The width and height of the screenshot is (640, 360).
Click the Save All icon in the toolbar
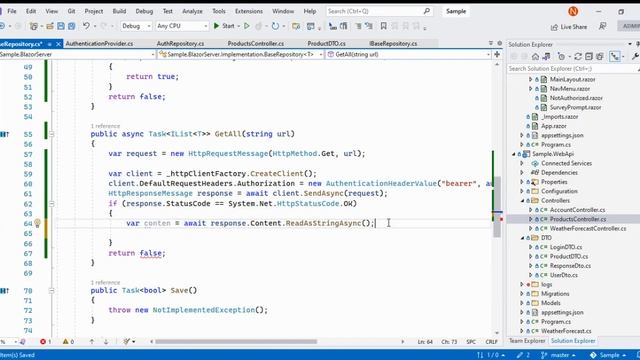(71, 26)
